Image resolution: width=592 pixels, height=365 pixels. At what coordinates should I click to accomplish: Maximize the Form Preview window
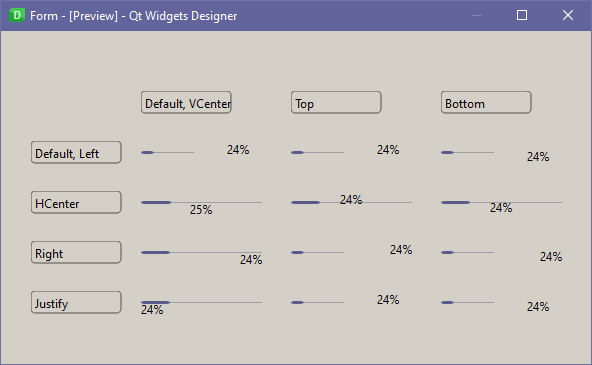pyautogui.click(x=522, y=15)
